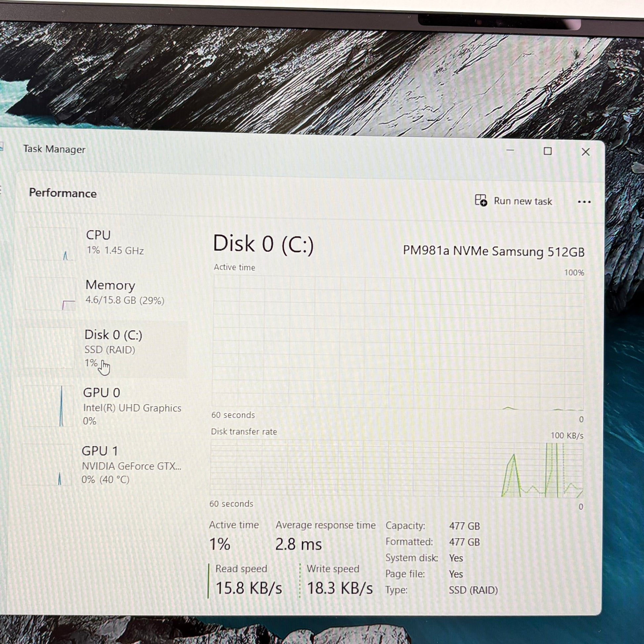Screen dimensions: 644x644
Task: Open the three-dot more options menu
Action: click(x=584, y=202)
